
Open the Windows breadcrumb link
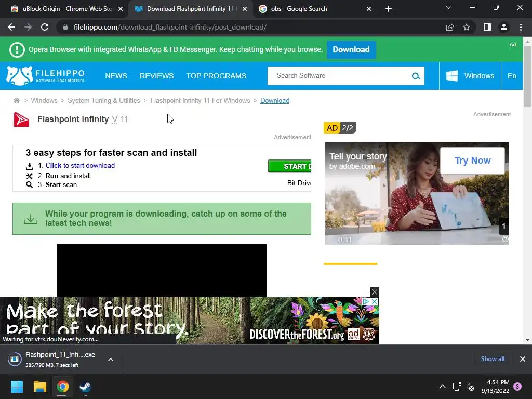pos(44,100)
